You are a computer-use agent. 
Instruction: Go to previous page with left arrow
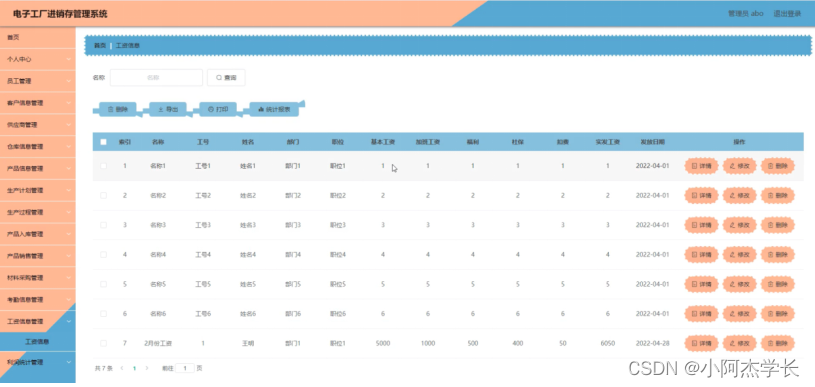122,368
